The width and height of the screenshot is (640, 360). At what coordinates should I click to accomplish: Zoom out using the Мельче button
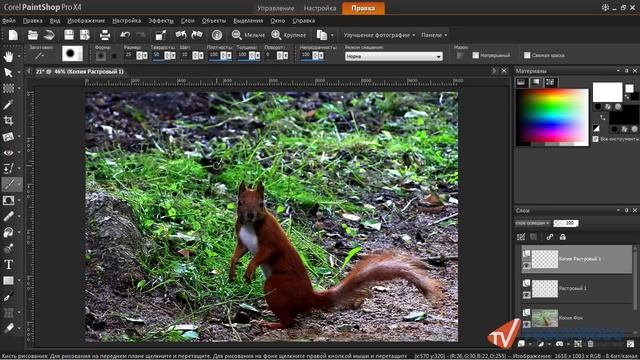click(248, 35)
